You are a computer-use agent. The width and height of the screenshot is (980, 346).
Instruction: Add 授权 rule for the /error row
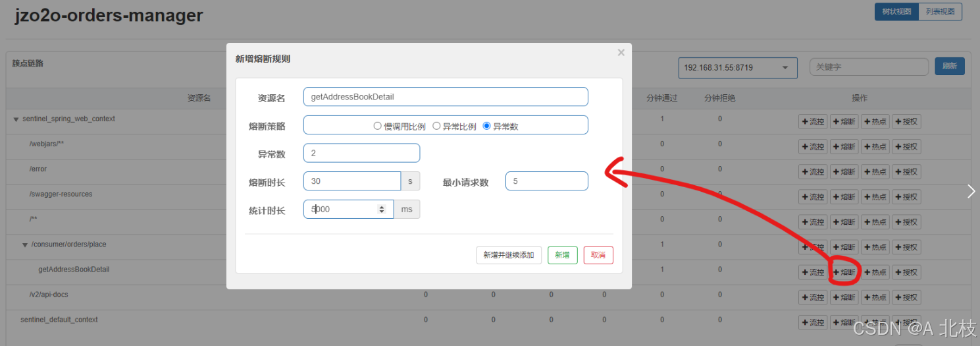[x=906, y=171]
